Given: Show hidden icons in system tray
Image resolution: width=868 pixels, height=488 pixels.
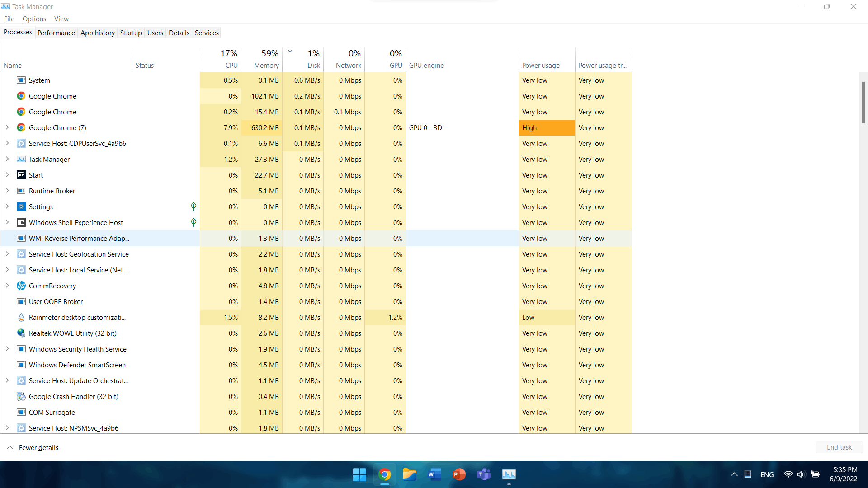Looking at the screenshot, I should 734,474.
